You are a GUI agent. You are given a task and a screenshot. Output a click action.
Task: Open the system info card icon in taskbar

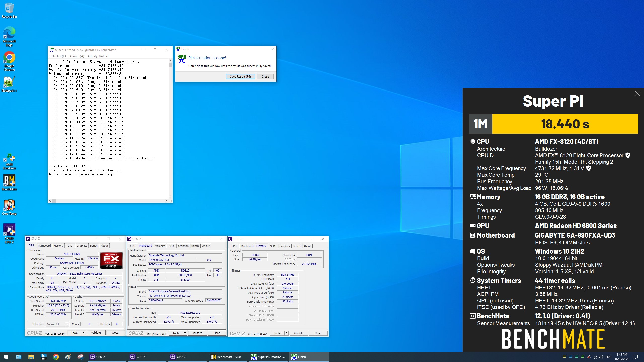tap(19, 357)
